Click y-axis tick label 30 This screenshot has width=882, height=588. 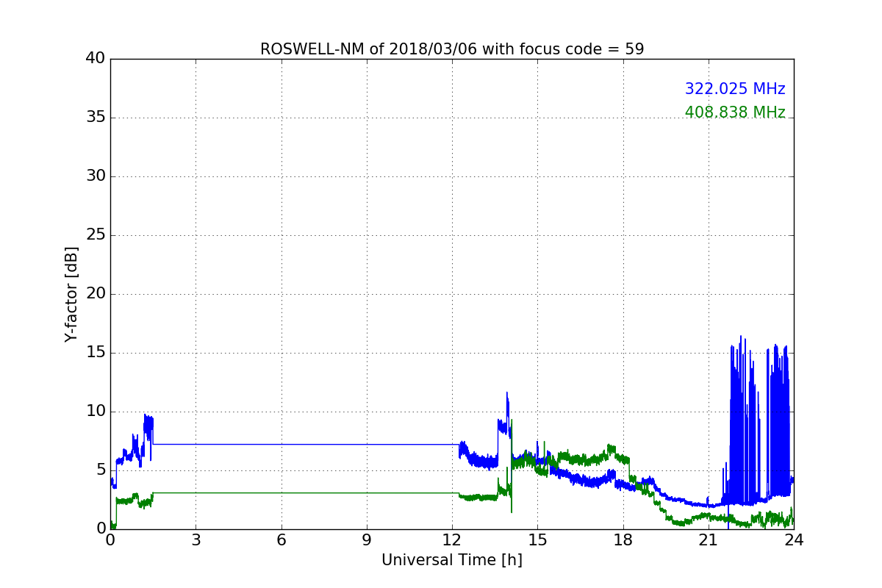point(95,176)
